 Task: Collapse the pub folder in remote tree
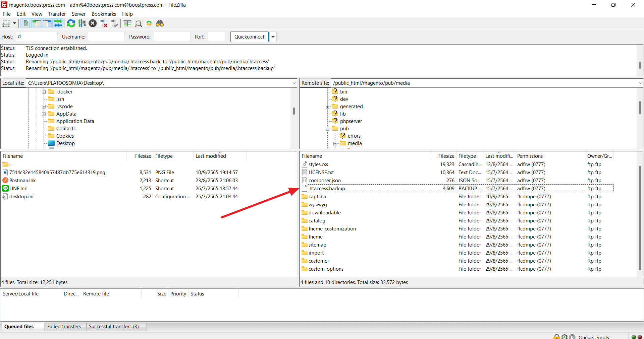click(x=328, y=129)
